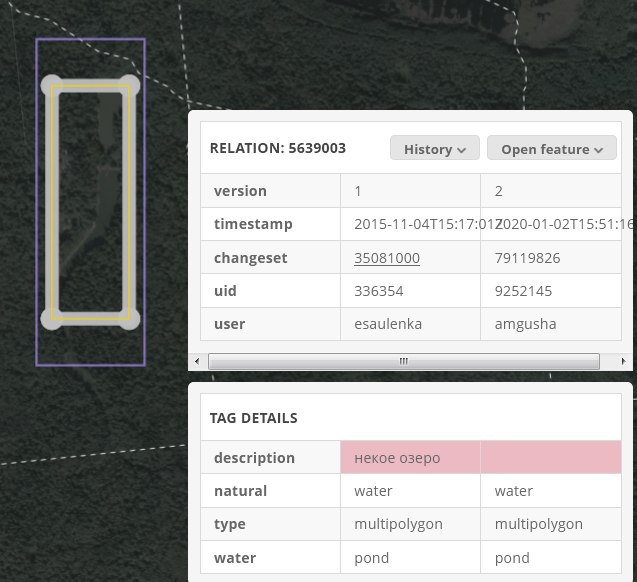Open the Open feature dropdown
This screenshot has height=582, width=637.
[x=552, y=148]
